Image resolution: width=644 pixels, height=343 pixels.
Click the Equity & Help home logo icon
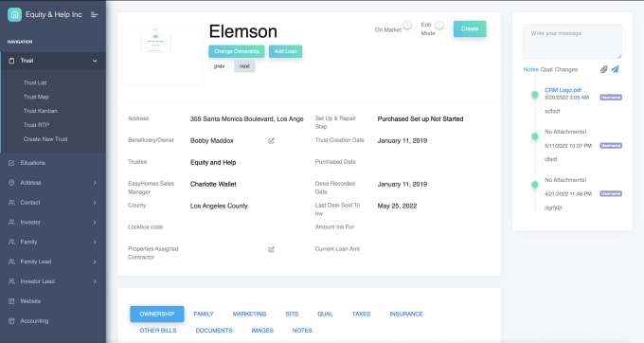[14, 14]
